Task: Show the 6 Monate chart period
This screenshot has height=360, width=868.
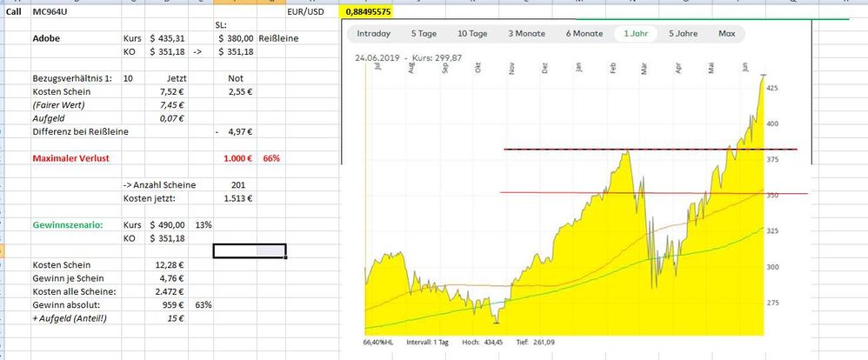Action: click(584, 34)
